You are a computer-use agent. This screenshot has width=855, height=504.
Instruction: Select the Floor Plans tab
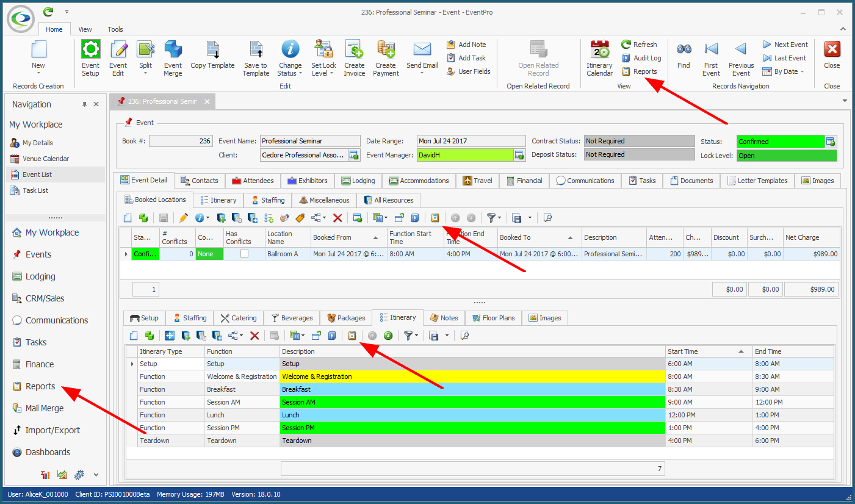492,318
